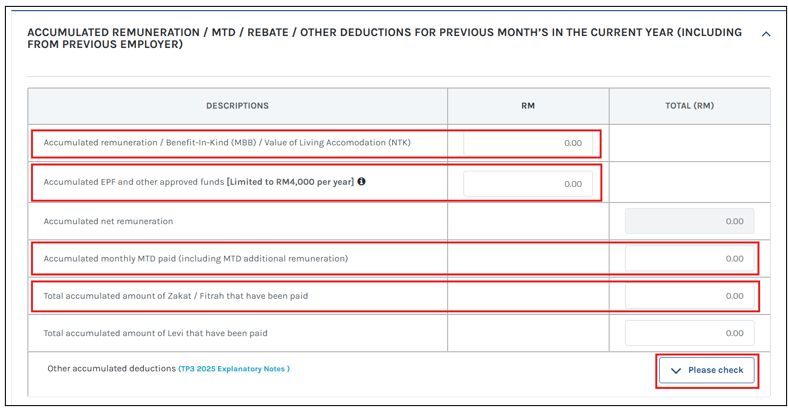788x408 pixels.
Task: Select the Other accumulated deductions label
Action: pyautogui.click(x=111, y=368)
